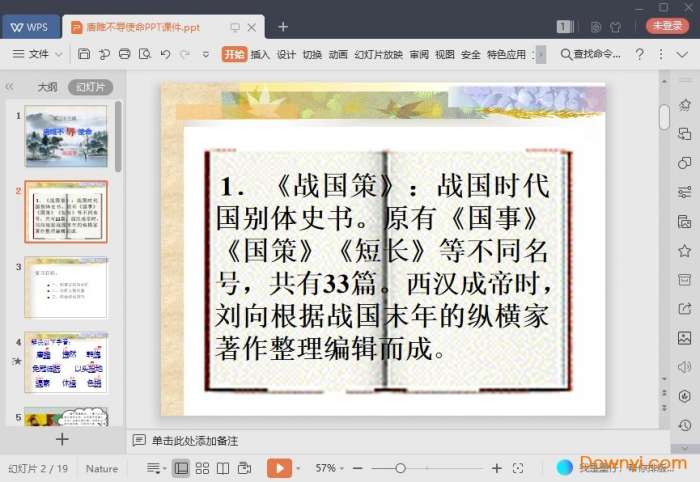Open the 审阅 ribbon tab

[419, 54]
